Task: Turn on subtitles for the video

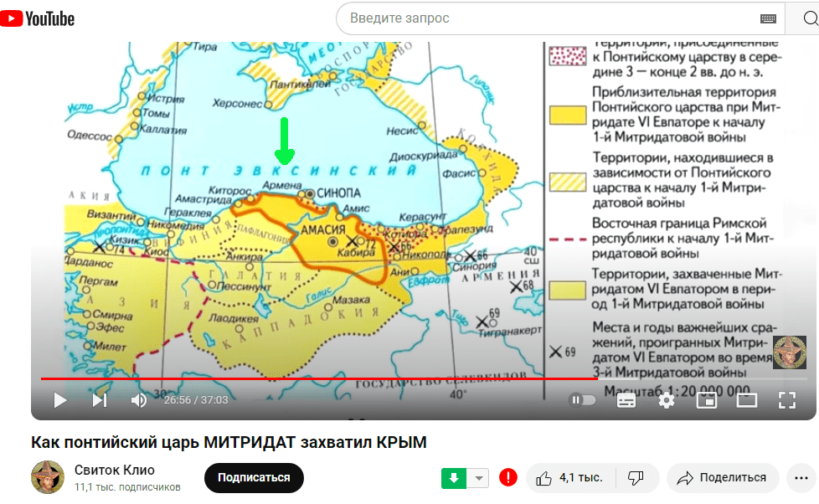Action: pos(626,400)
